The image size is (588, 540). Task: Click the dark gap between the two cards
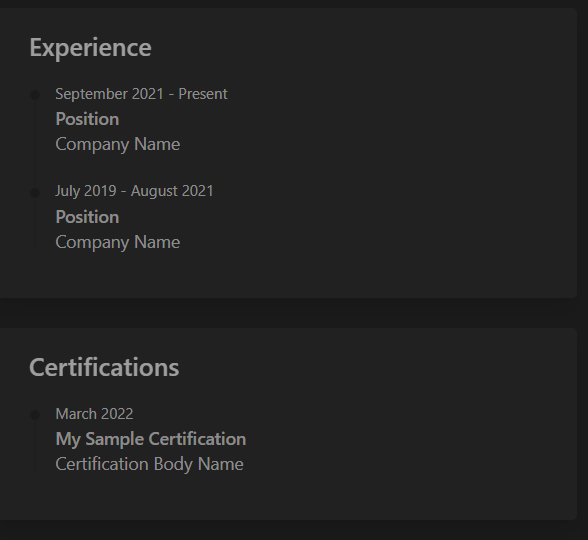(x=288, y=313)
